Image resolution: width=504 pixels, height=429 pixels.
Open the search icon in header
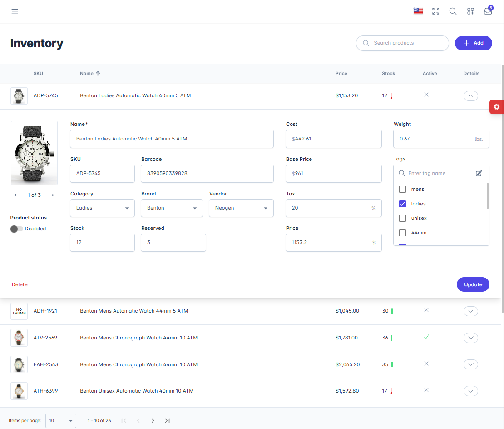(x=453, y=11)
